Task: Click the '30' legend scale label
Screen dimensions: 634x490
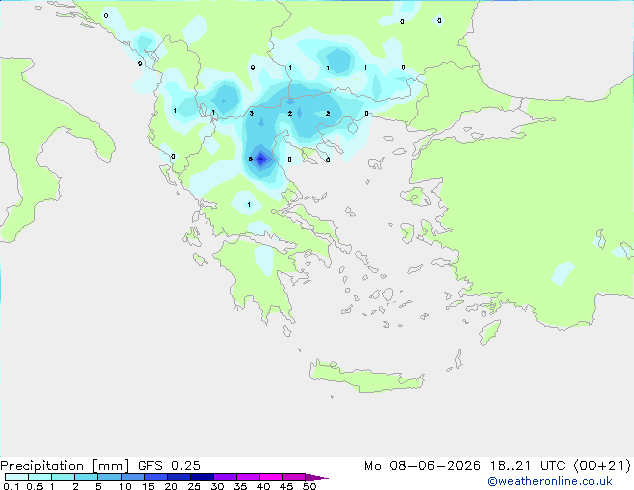Action: pos(217,486)
